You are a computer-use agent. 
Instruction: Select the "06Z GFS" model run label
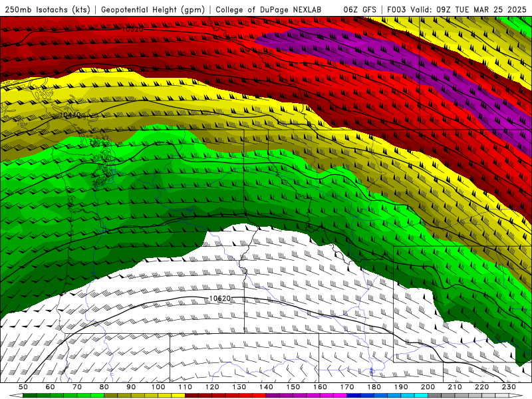(x=360, y=9)
